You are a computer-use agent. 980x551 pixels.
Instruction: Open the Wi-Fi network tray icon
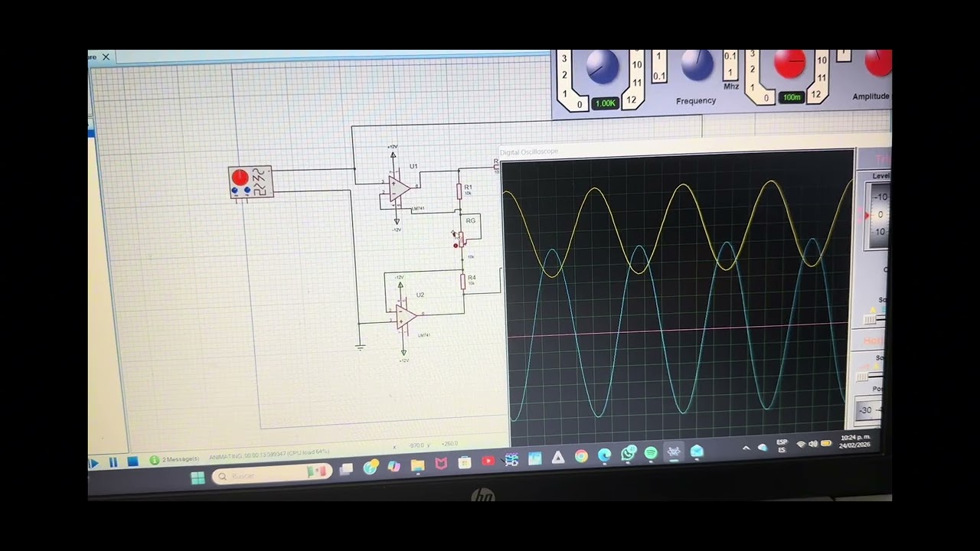801,445
